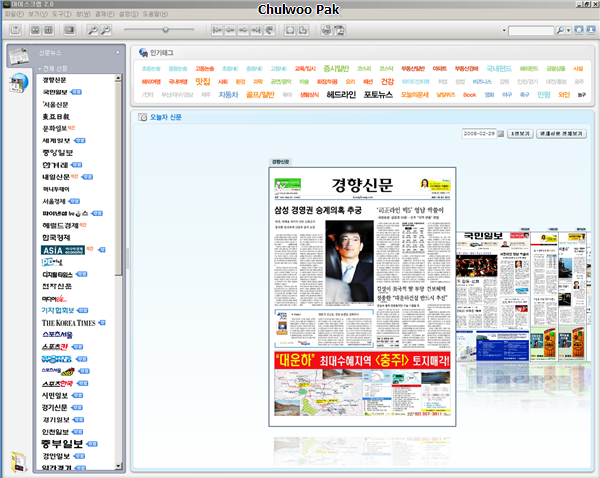Screen dimensions: 600x478
Task: Click the zoom level slider handle
Action: point(165,29)
